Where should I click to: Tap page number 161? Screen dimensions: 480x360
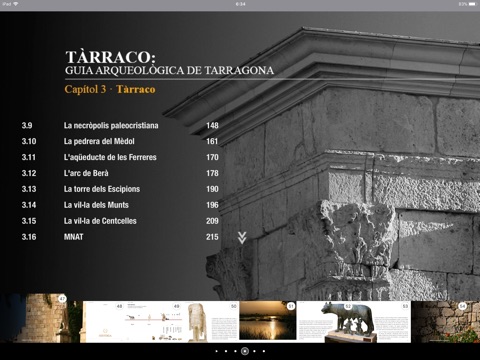[212, 141]
